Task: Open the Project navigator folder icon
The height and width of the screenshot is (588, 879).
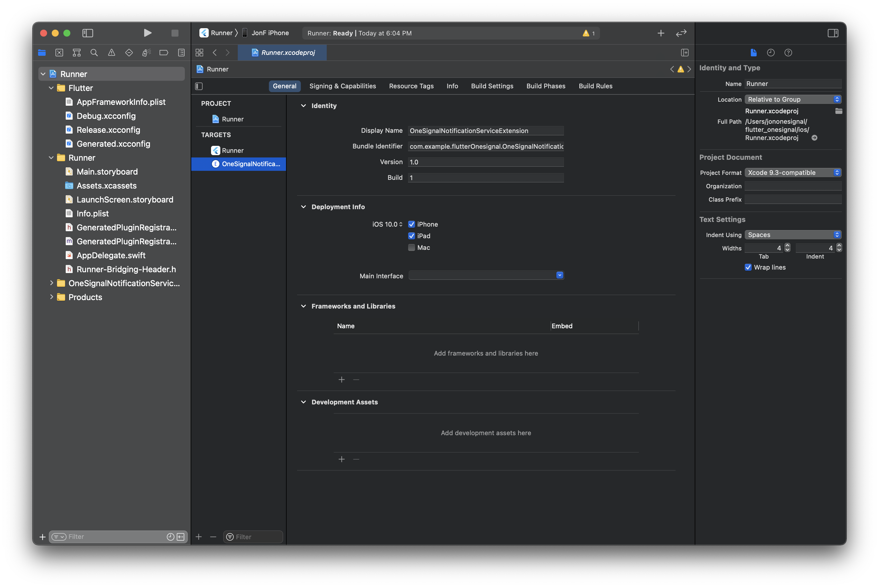Action: coord(42,53)
